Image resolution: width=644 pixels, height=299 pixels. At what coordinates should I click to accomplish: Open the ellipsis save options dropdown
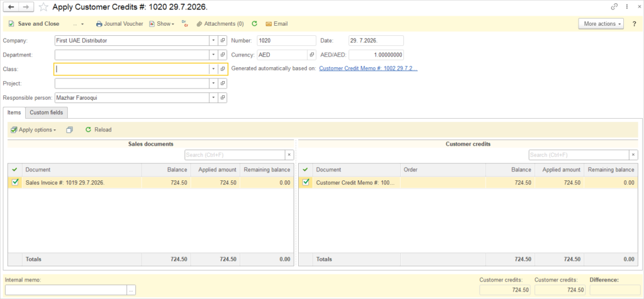coord(78,24)
